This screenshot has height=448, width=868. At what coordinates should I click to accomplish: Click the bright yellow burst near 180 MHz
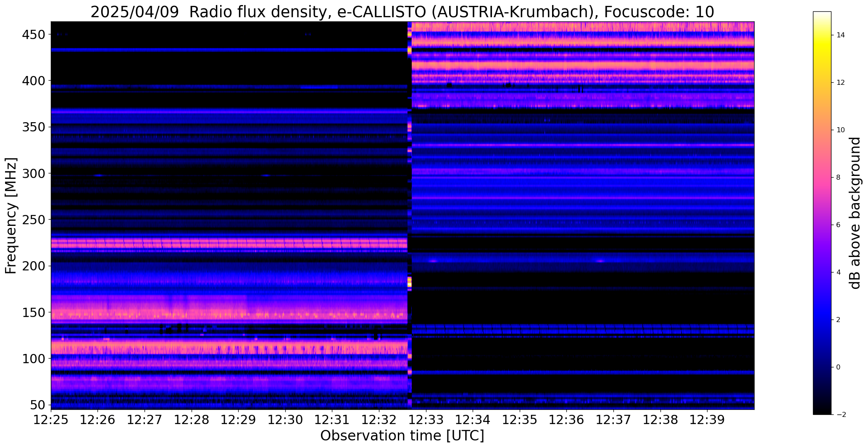[x=410, y=282]
